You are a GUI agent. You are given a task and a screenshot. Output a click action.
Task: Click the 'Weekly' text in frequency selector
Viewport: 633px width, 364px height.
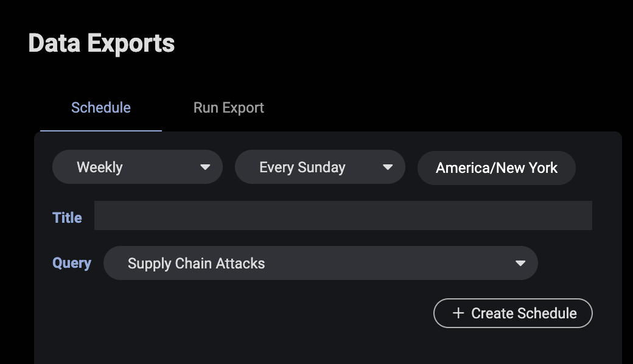pyautogui.click(x=100, y=167)
